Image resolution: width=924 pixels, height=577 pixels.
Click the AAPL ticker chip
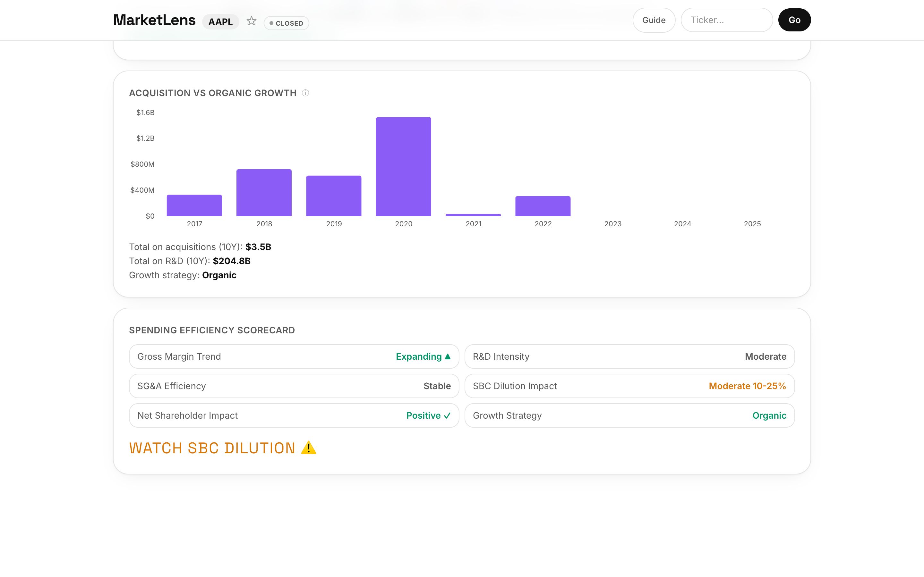[x=220, y=22]
